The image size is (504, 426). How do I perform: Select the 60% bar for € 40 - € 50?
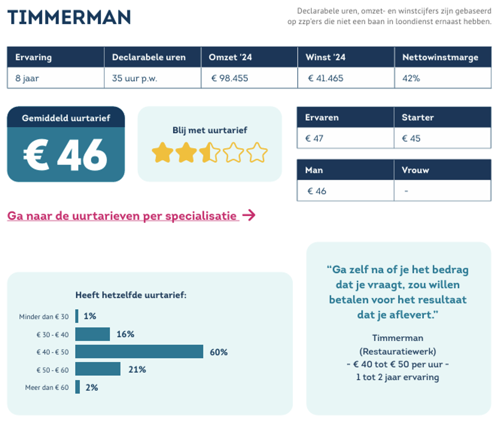tap(139, 352)
